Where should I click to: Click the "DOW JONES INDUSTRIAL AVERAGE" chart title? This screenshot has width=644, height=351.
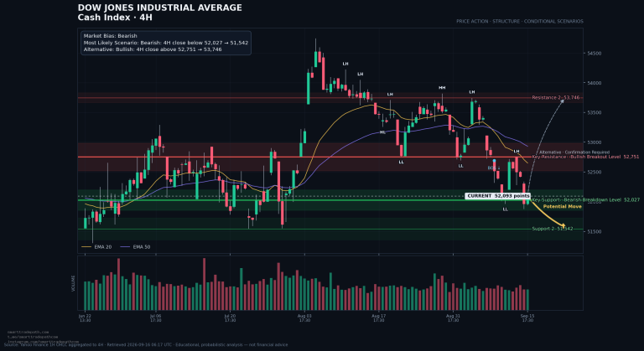coord(160,8)
